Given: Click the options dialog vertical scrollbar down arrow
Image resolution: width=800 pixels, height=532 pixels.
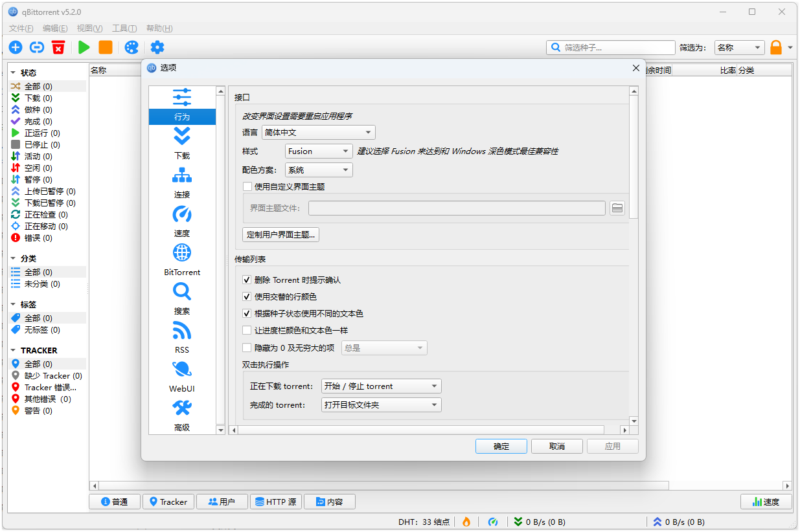Looking at the screenshot, I should tap(634, 421).
